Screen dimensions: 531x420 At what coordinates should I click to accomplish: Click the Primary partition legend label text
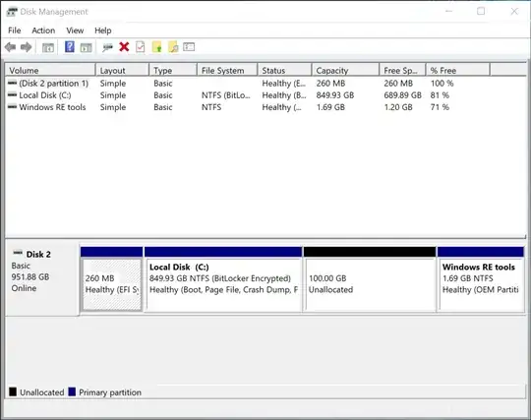(110, 392)
